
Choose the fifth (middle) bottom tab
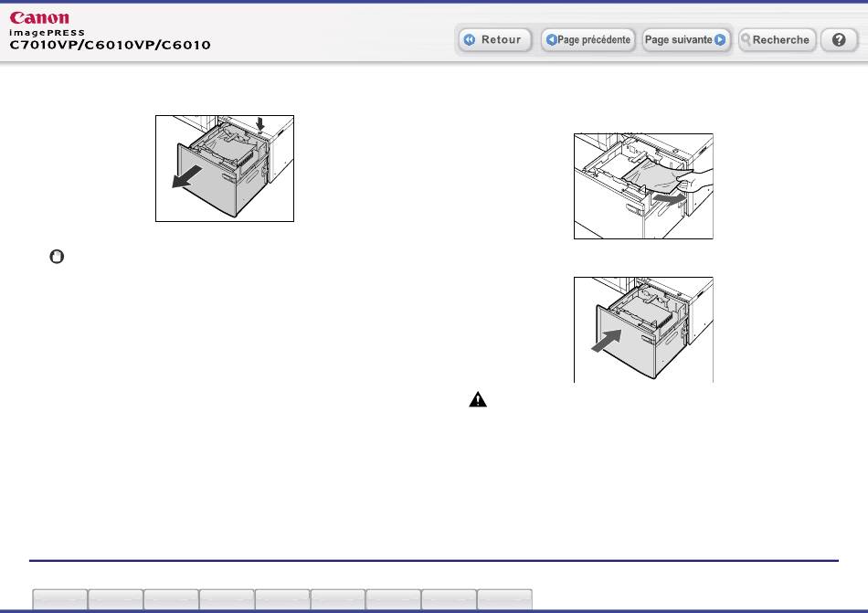282,599
